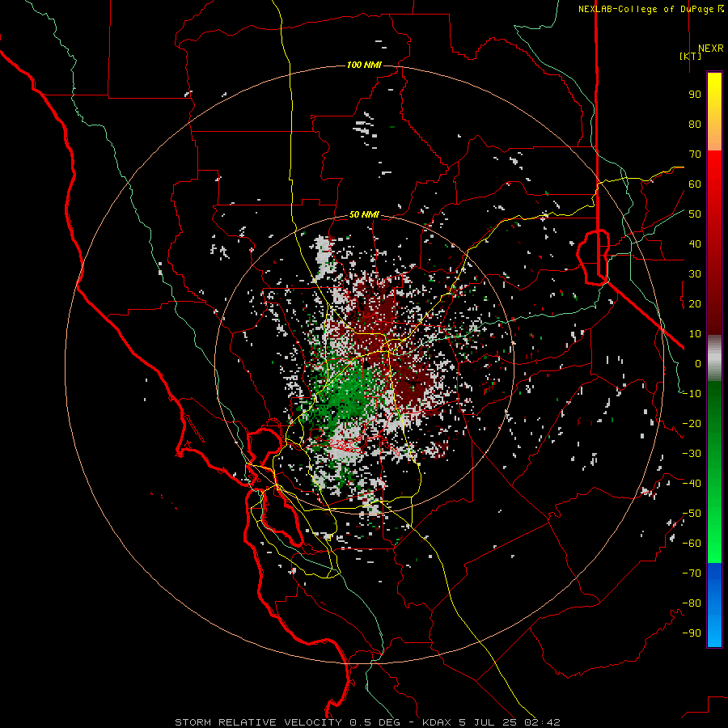Click the -10 scale label

(692, 394)
